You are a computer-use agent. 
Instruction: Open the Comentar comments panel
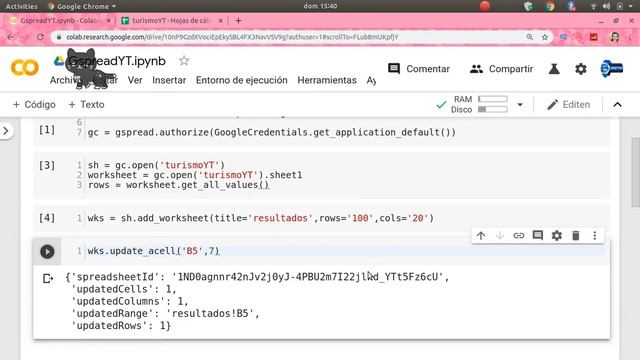click(419, 69)
